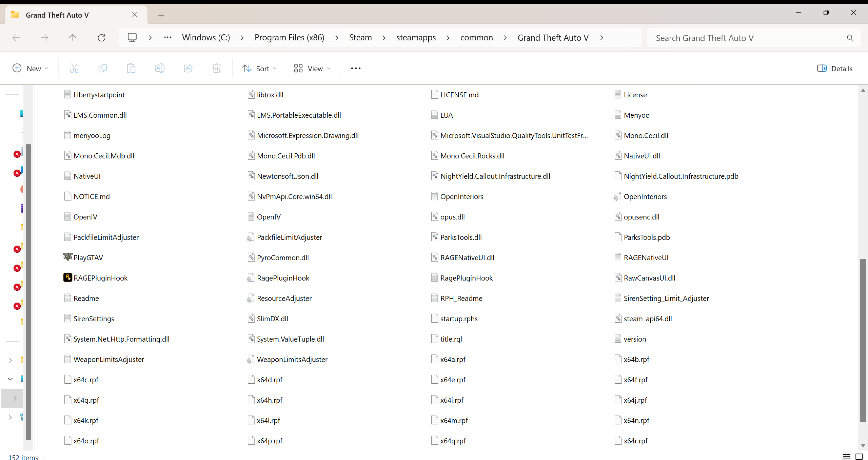Image resolution: width=868 pixels, height=460 pixels.
Task: Navigate to steamapps in breadcrumb path
Action: point(416,38)
